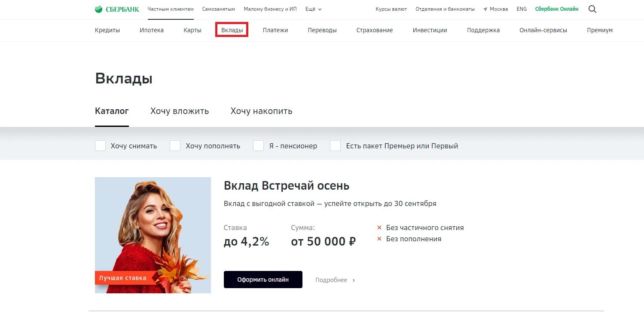Image resolution: width=644 pixels, height=326 pixels.
Task: Select the Вклады menu item
Action: (x=232, y=30)
